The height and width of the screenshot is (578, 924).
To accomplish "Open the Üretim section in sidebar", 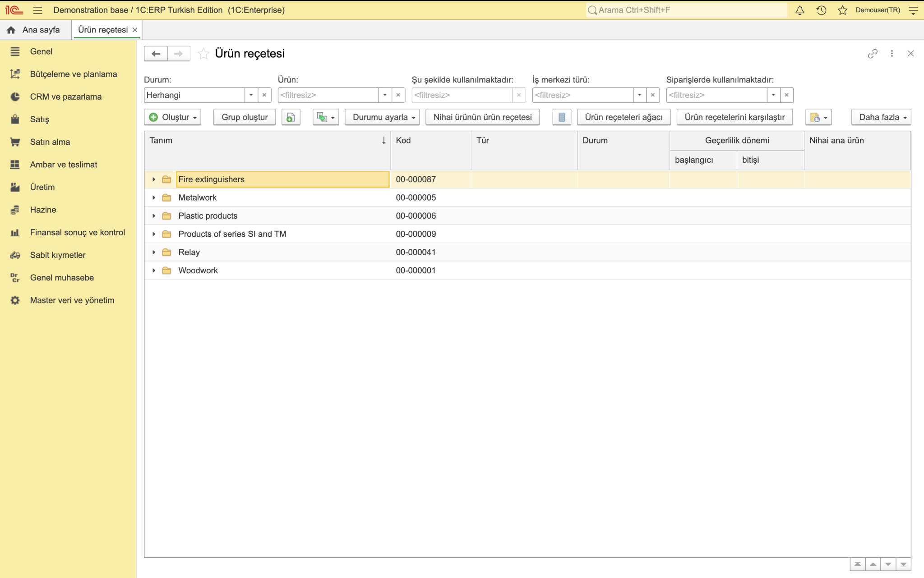I will pos(42,187).
